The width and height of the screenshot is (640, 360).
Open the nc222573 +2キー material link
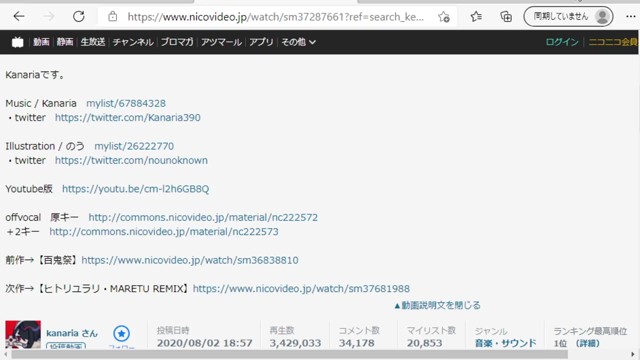[164, 231]
